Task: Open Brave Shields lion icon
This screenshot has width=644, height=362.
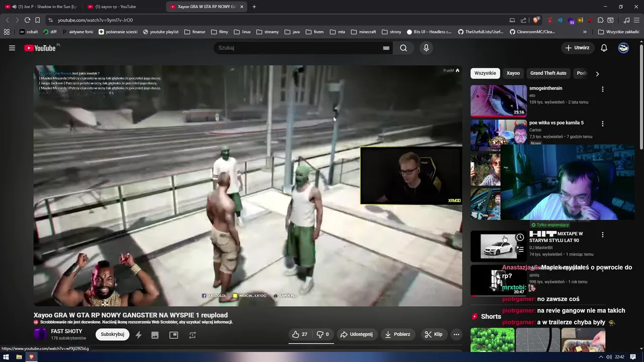Action: click(x=536, y=20)
